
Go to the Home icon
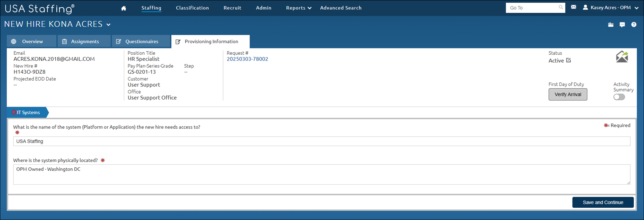124,8
